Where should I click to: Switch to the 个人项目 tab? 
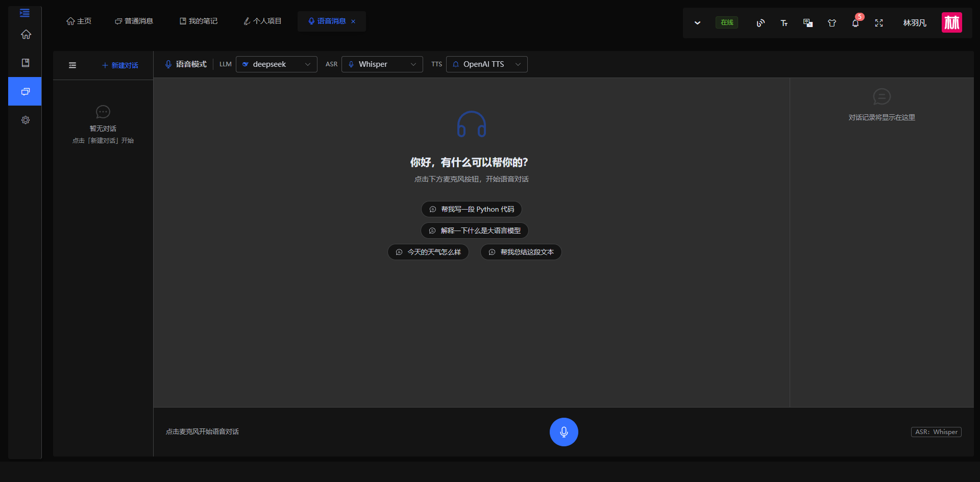[x=262, y=21]
